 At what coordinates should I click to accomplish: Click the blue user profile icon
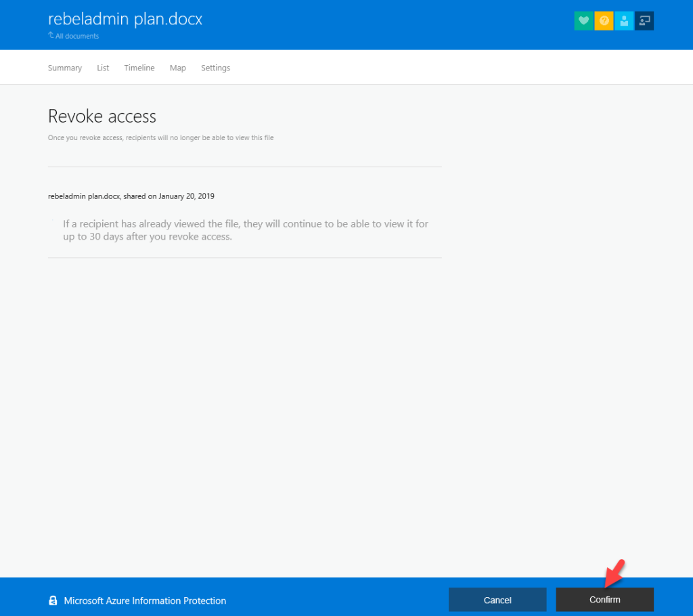[x=624, y=21]
